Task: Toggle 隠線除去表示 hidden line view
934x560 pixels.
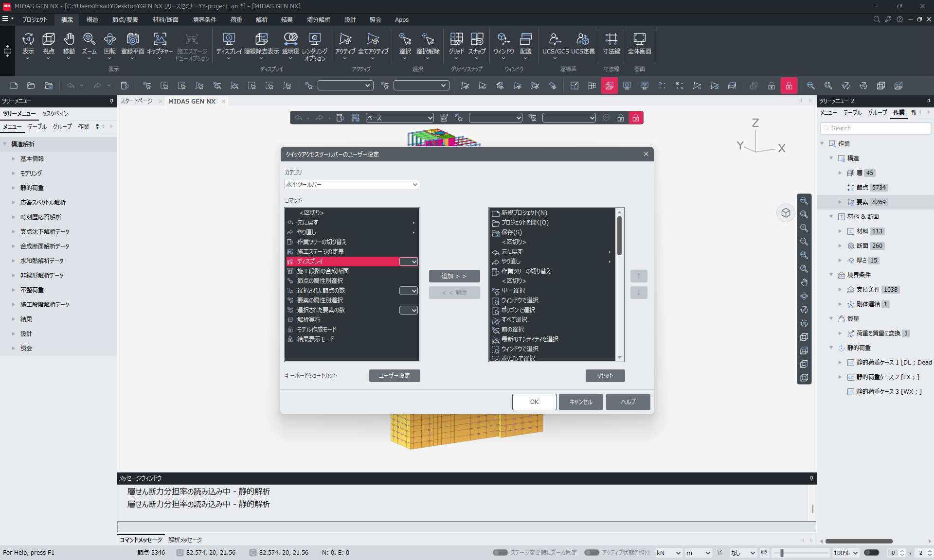Action: pos(262,45)
